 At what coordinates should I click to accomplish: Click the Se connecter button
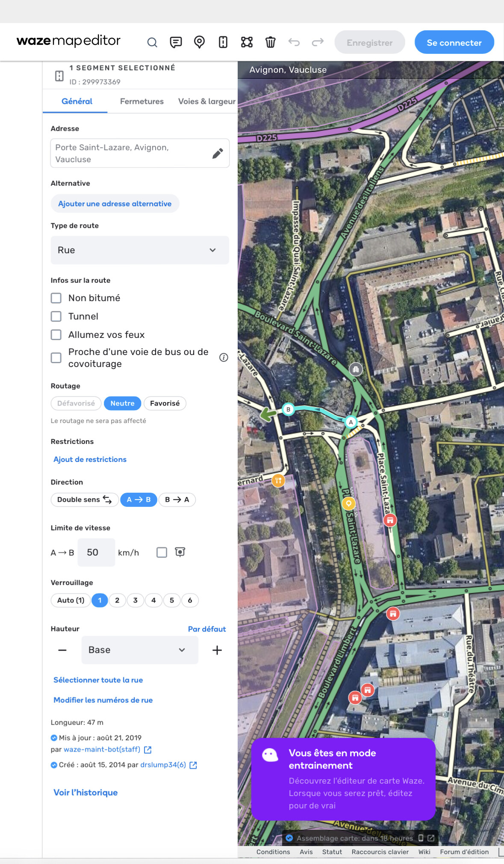coord(454,42)
